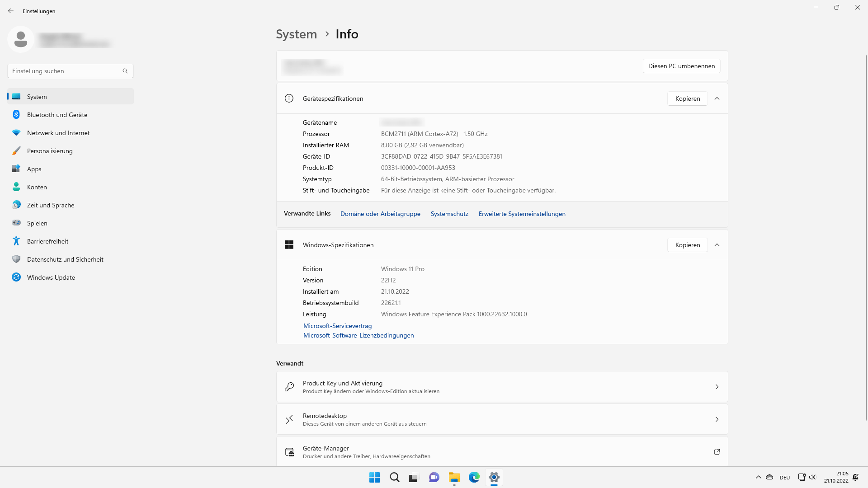Image resolution: width=868 pixels, height=488 pixels.
Task: Click Diesen PC umbenennen button
Action: (x=681, y=66)
